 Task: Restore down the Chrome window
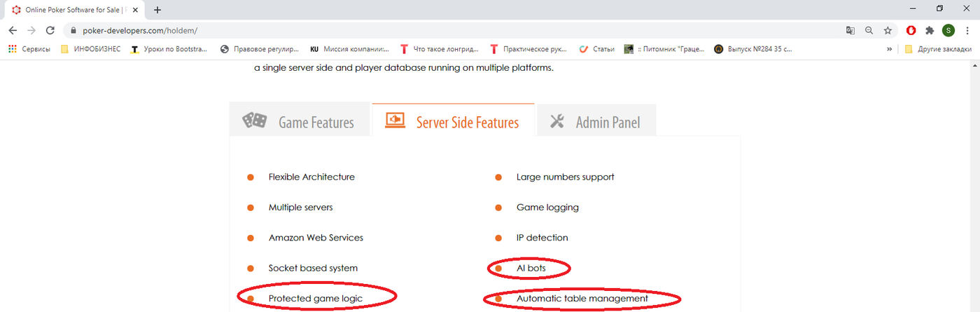click(939, 8)
